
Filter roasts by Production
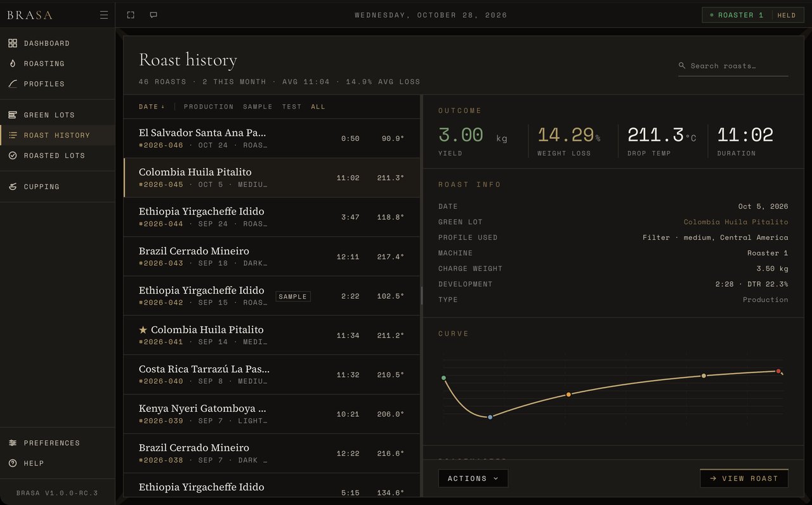(x=209, y=107)
